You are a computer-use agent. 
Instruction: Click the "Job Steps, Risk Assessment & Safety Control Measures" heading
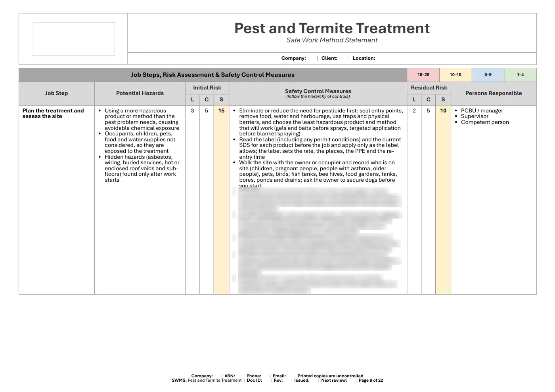click(213, 75)
